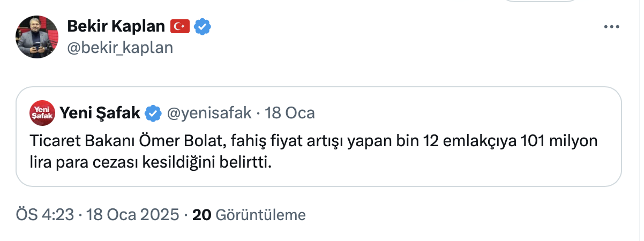
Task: Click the quoted text line ending 'kesildiğini belirtti'
Action: [151, 162]
